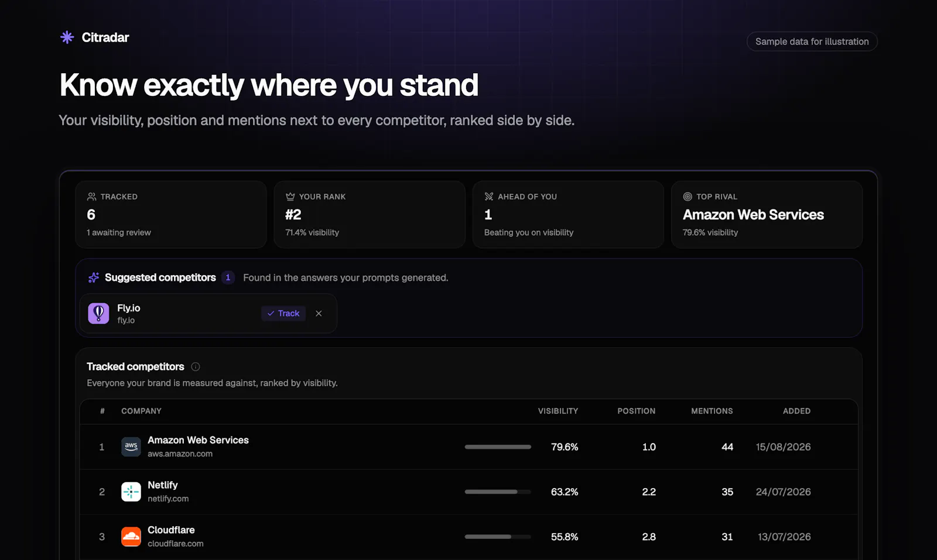937x560 pixels.
Task: Click the Added column header
Action: [x=796, y=411]
